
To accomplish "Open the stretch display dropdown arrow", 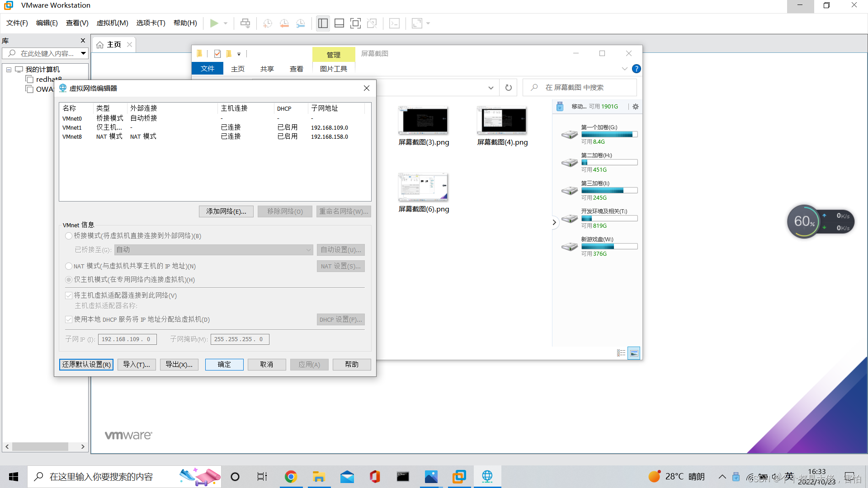I will (x=428, y=23).
